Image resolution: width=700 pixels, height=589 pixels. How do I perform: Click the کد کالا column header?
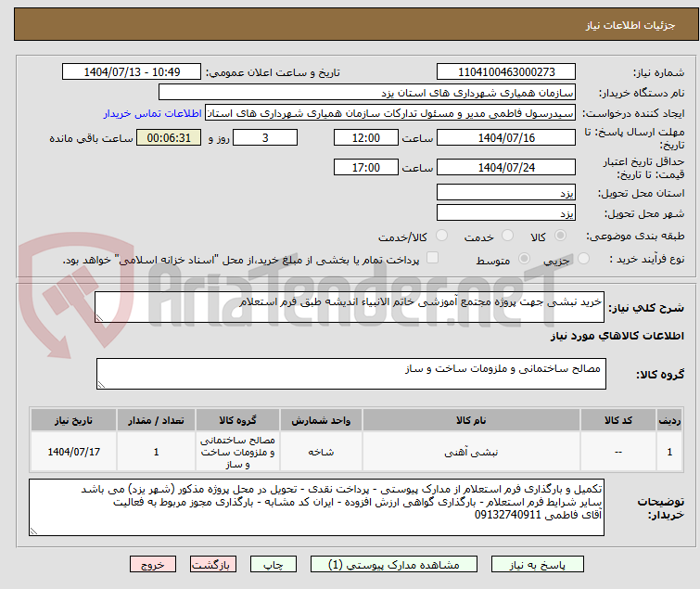(x=618, y=420)
